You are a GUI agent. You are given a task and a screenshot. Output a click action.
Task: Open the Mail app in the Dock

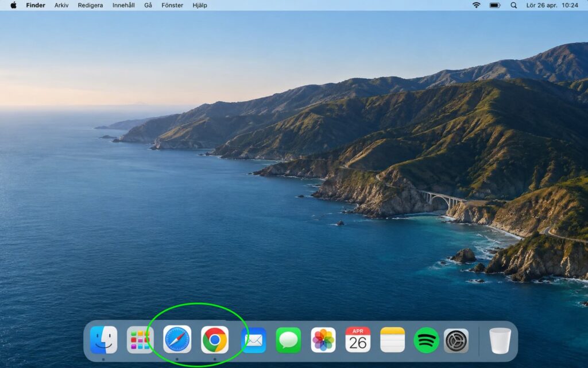(254, 340)
